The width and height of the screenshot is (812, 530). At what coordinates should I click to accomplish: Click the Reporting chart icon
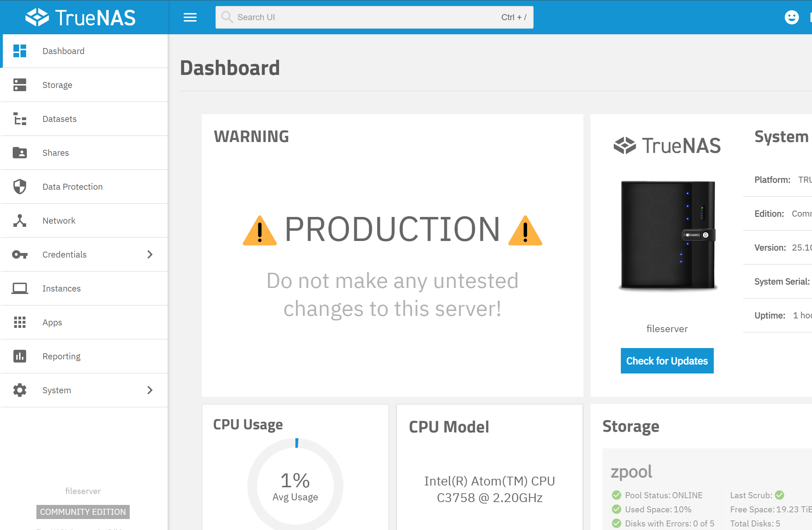[x=20, y=356]
